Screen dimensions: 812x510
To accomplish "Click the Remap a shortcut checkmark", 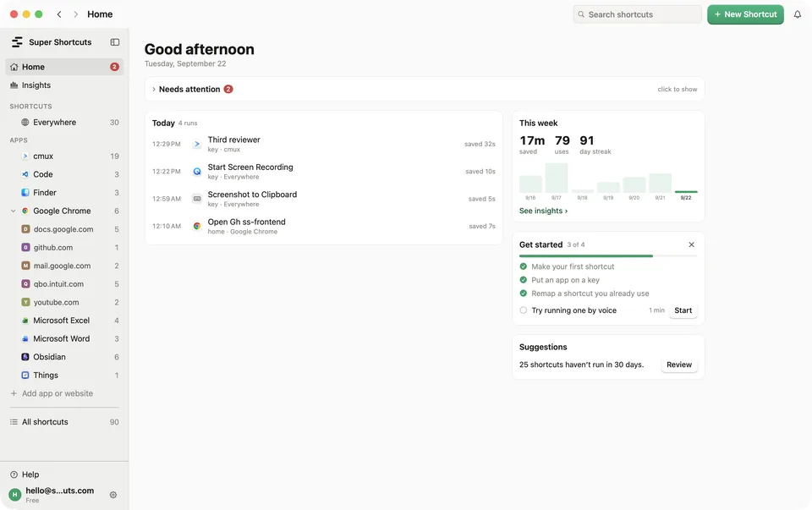I will [523, 293].
